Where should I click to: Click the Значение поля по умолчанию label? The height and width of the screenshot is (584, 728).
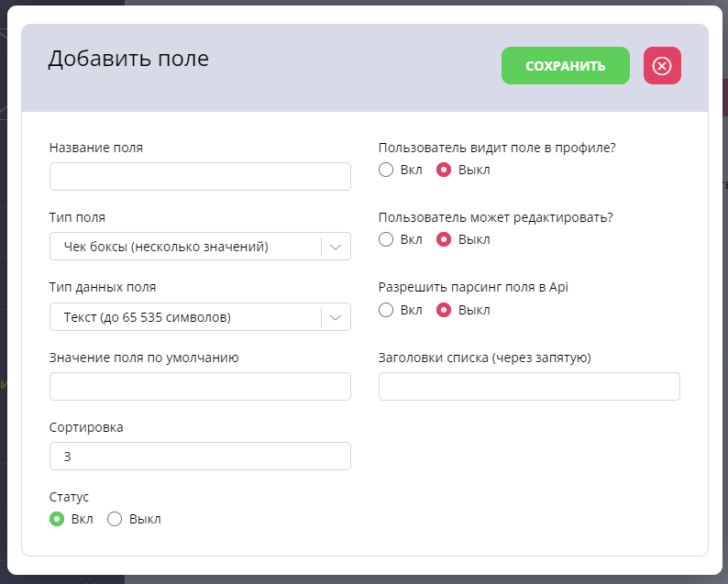[144, 358]
